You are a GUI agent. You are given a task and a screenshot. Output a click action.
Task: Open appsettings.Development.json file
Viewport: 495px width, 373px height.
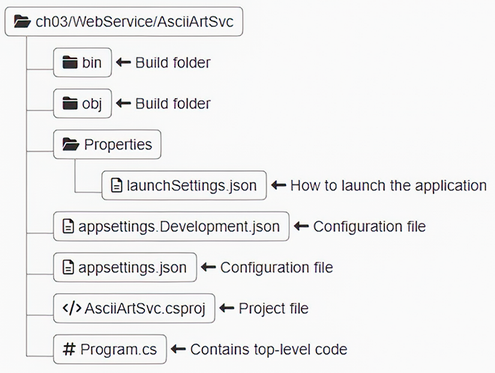point(171,226)
